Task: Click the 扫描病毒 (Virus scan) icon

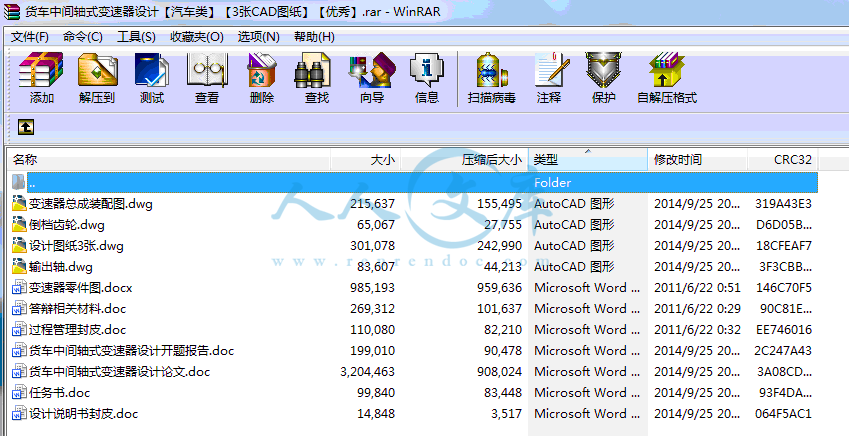Action: point(492,70)
